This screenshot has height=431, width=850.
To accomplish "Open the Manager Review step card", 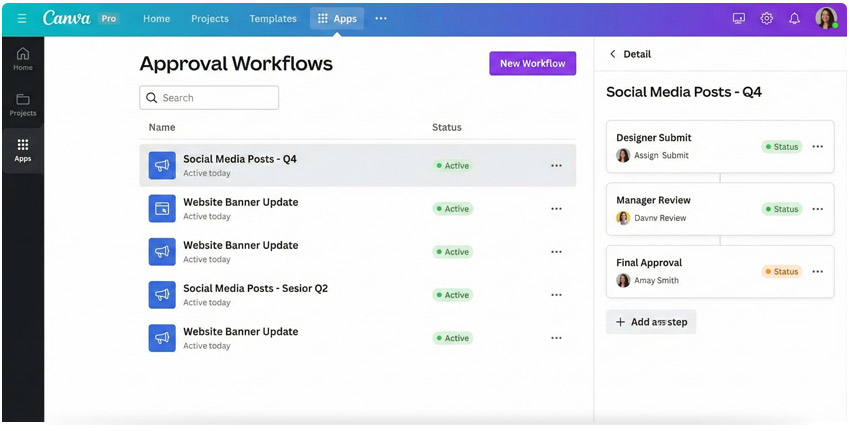I will [720, 209].
